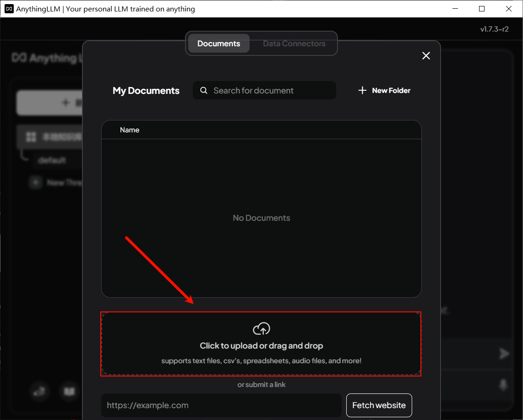Click the grid icon on the sidebar workspace row
This screenshot has width=523, height=420.
coord(31,137)
